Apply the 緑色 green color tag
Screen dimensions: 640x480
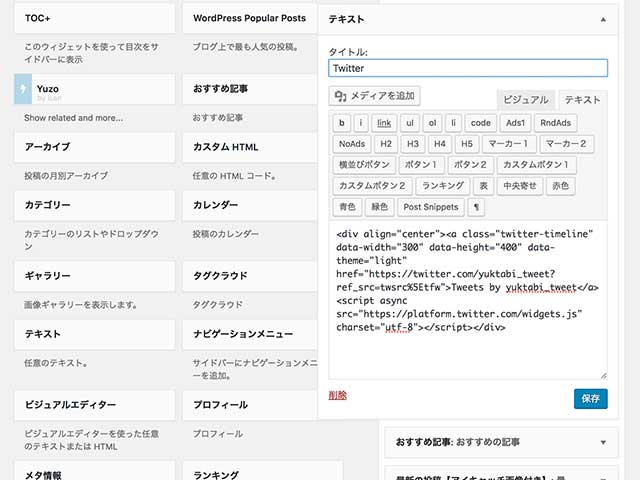tap(379, 207)
